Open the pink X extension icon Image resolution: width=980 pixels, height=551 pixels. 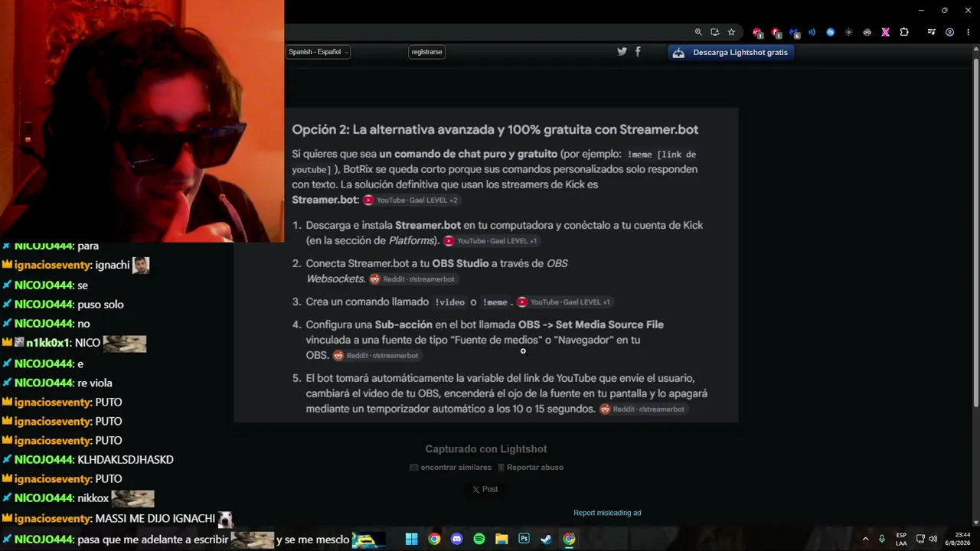point(885,32)
